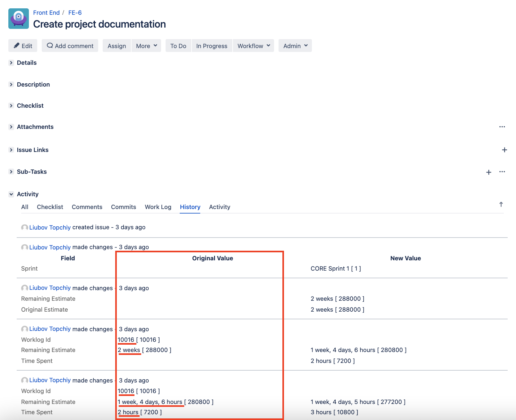Click the activity sort order arrow

pos(501,205)
